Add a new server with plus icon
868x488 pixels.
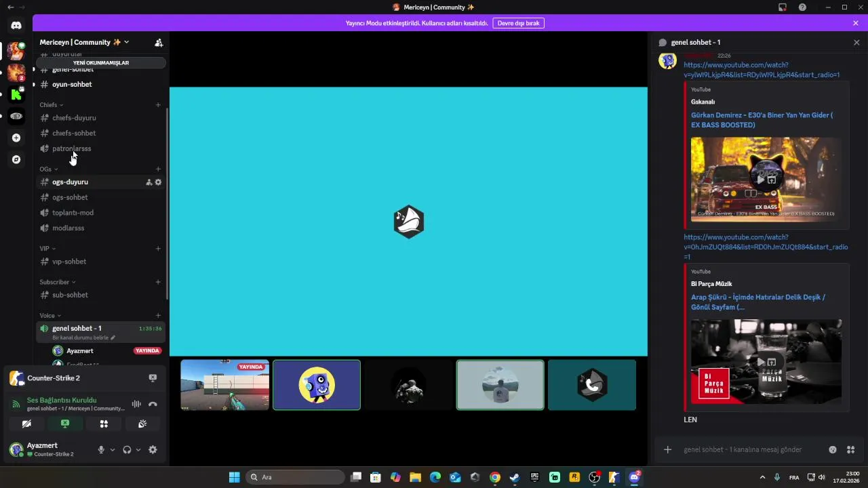point(16,138)
